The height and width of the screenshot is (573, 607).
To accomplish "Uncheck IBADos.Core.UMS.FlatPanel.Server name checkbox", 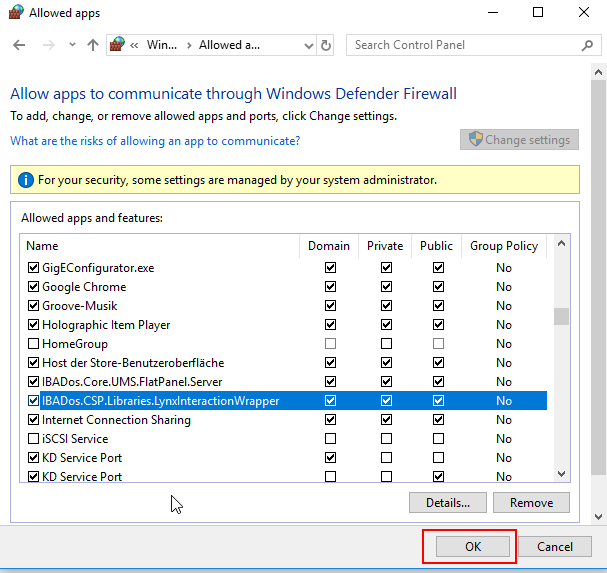I will pyautogui.click(x=33, y=381).
